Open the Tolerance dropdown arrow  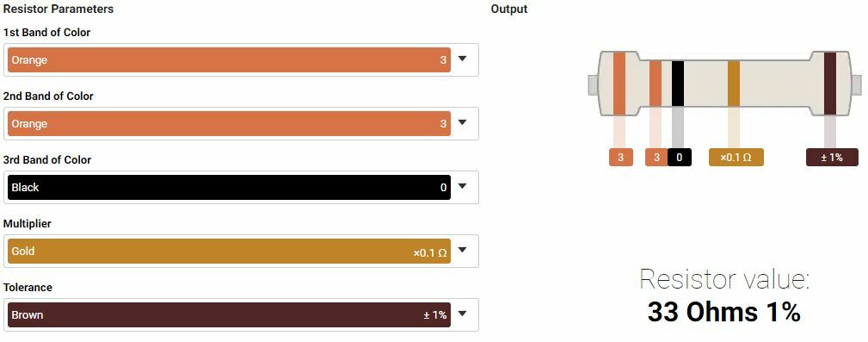463,314
